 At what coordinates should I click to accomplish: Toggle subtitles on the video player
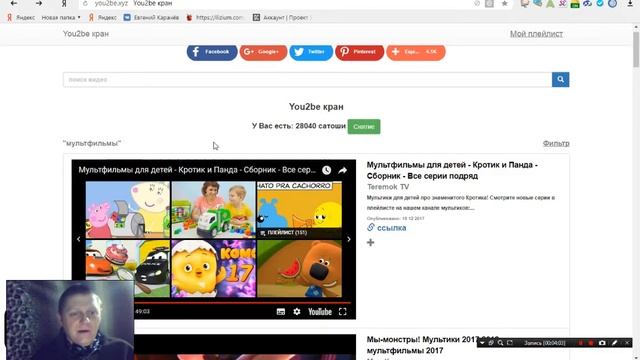[x=281, y=312]
